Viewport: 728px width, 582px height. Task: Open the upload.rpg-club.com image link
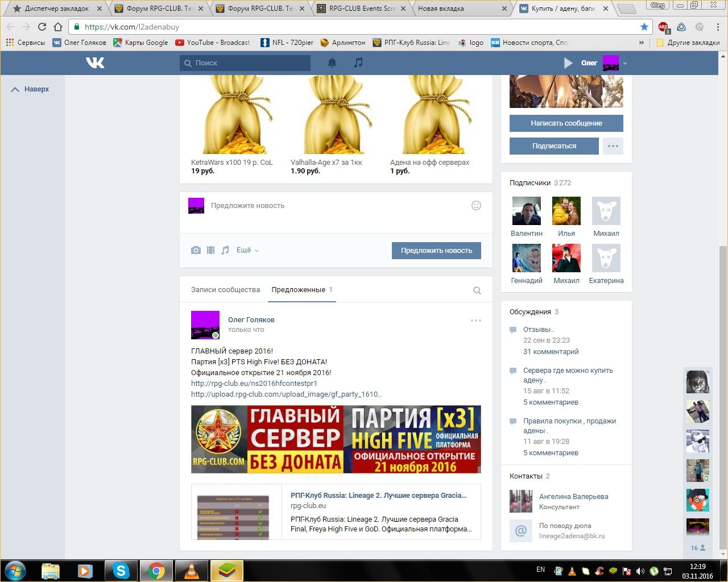click(286, 394)
